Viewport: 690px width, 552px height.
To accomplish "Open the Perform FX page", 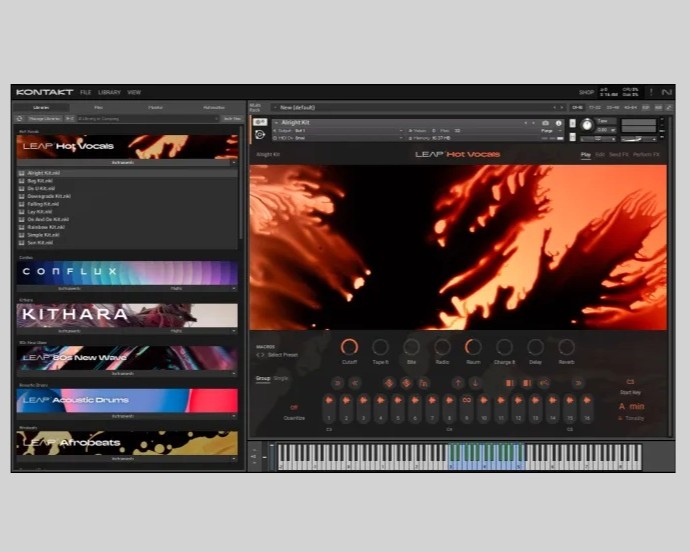I will tap(646, 155).
